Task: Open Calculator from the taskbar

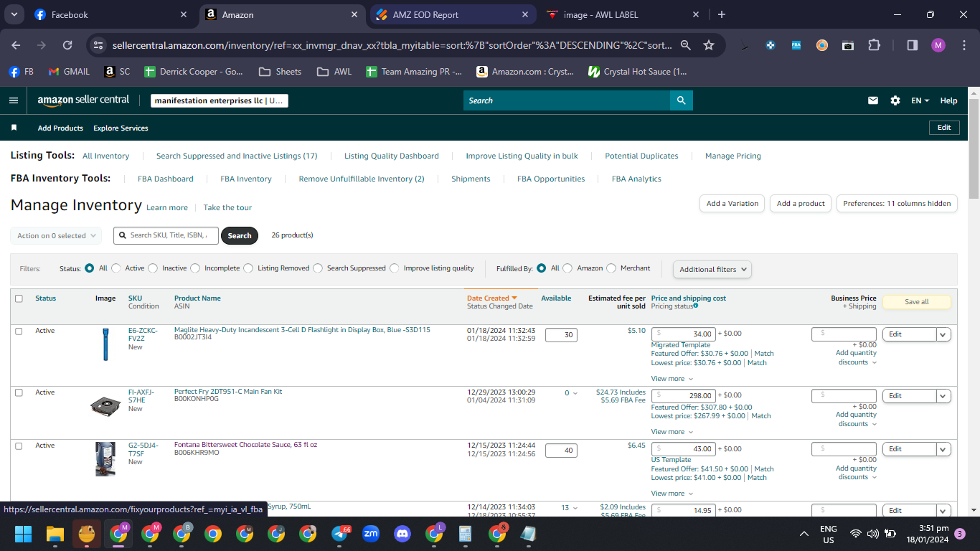Action: click(466, 534)
